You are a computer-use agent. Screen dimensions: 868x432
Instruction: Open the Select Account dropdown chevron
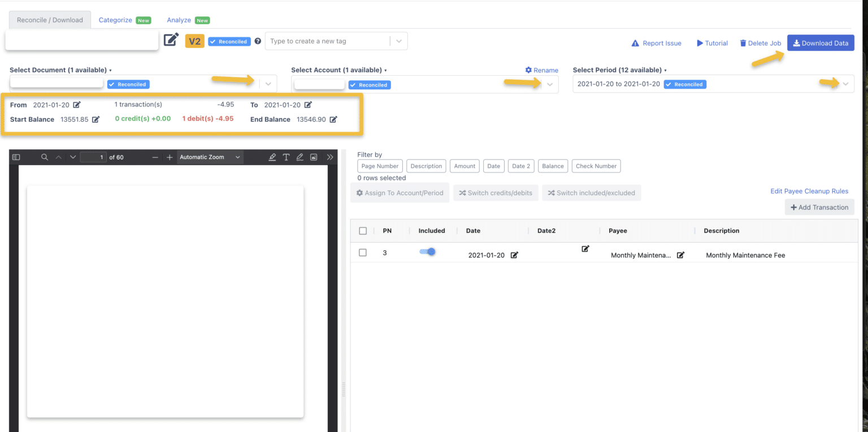tap(549, 83)
